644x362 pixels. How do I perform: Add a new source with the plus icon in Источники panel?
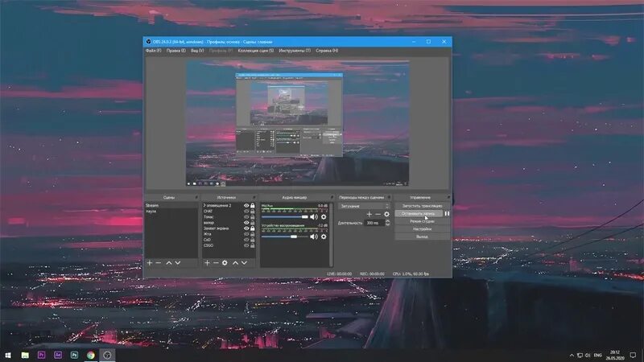point(208,263)
